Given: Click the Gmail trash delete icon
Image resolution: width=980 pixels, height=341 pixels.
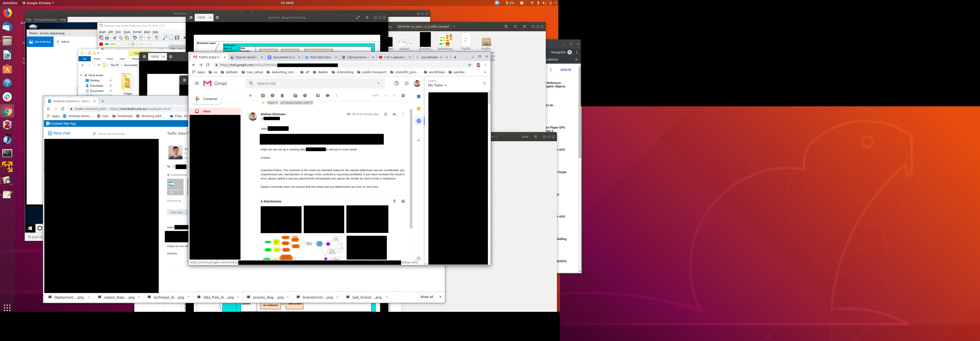Looking at the screenshot, I should point(282,96).
